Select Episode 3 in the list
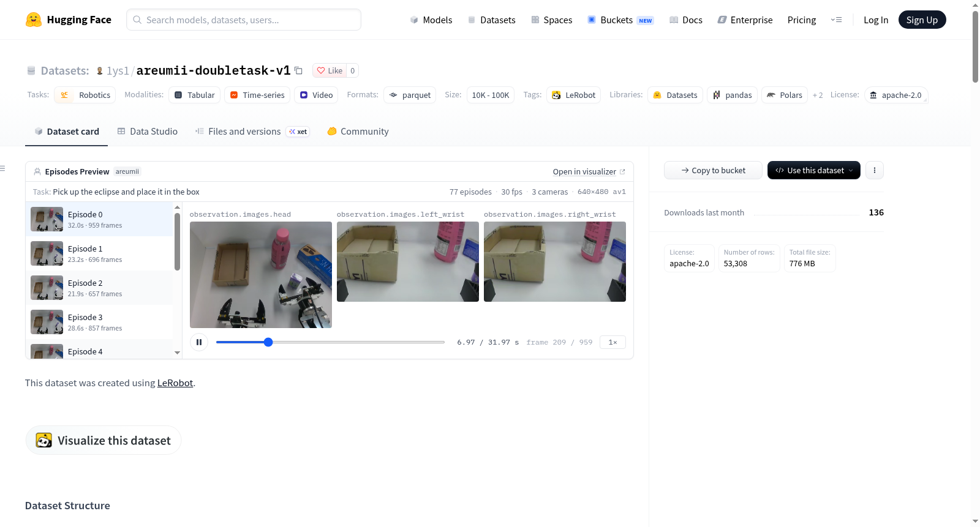The width and height of the screenshot is (980, 527). [100, 322]
